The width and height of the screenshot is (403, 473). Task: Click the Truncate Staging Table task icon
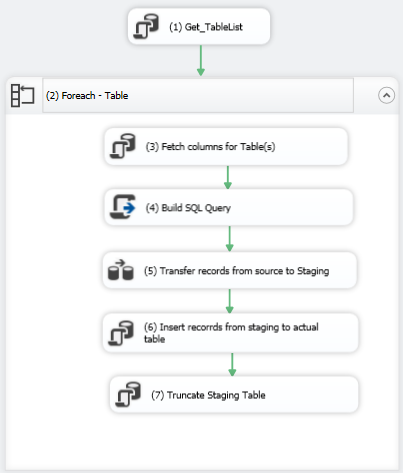(128, 394)
